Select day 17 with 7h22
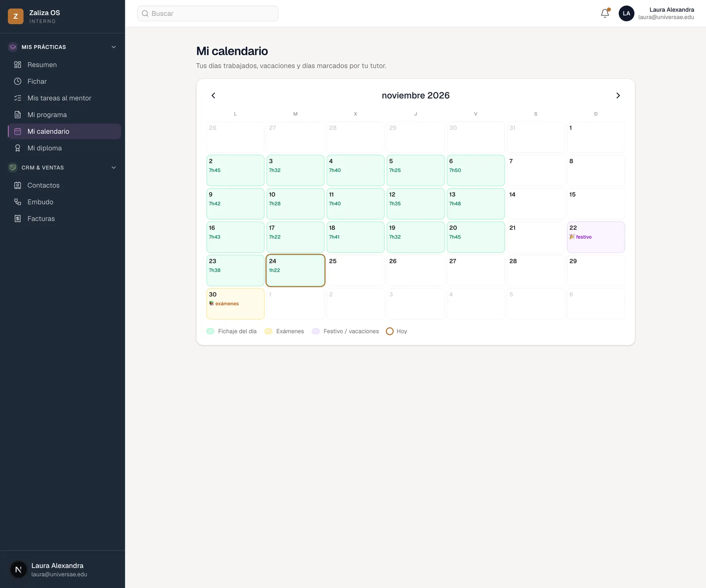The image size is (706, 588). pyautogui.click(x=296, y=237)
